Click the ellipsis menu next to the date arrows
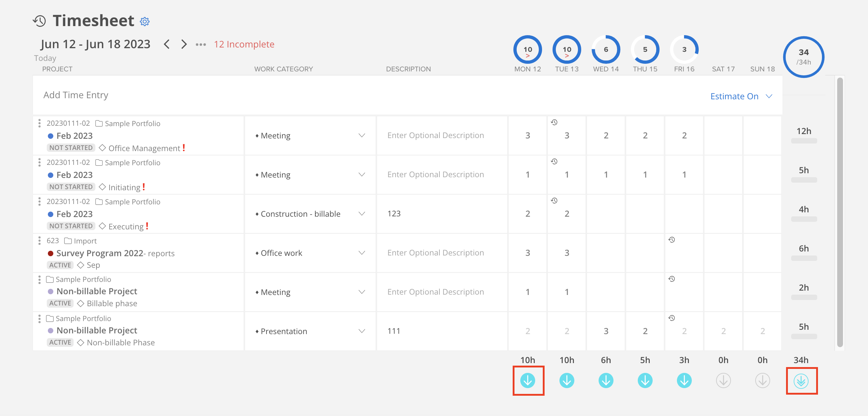 pyautogui.click(x=201, y=44)
